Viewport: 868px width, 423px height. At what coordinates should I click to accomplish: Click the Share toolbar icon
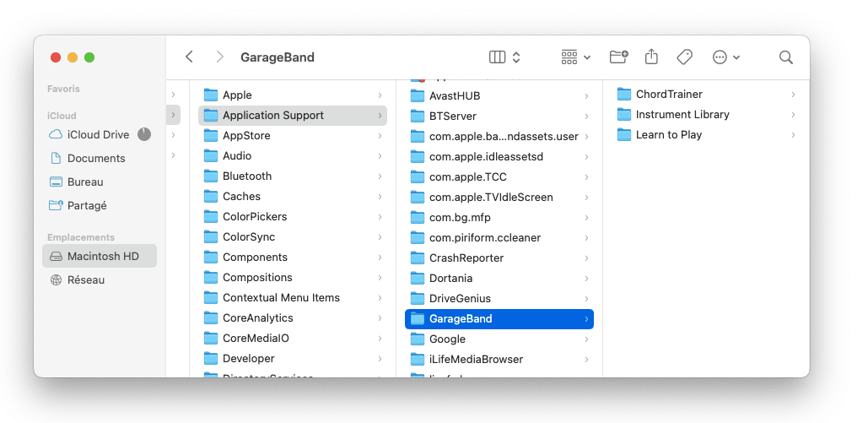651,57
